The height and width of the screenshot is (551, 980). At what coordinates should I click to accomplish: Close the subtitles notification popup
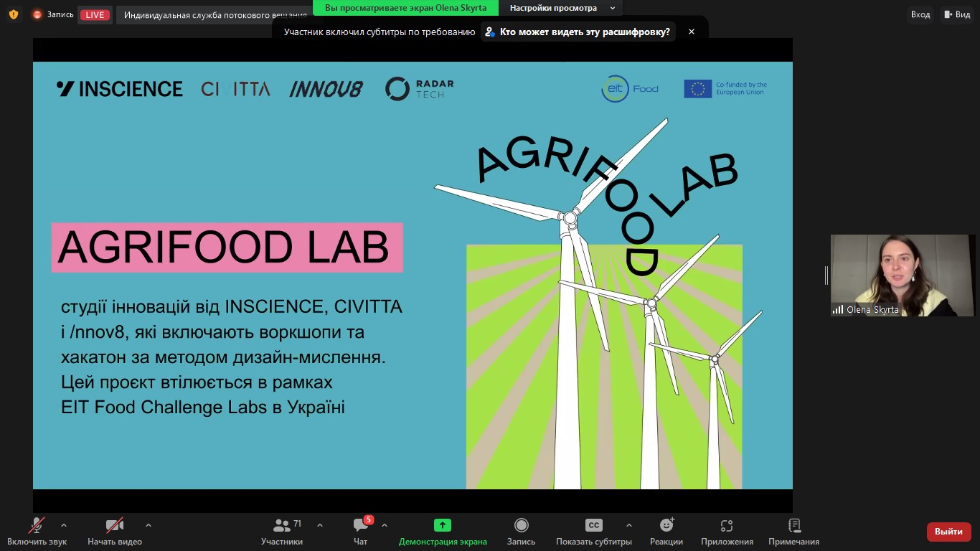[692, 32]
